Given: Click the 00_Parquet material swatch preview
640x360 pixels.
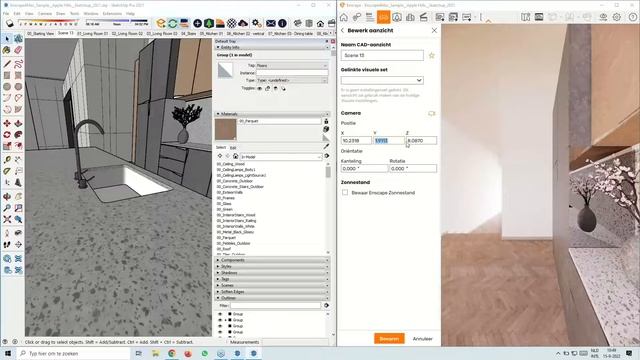Looking at the screenshot, I should tap(225, 129).
